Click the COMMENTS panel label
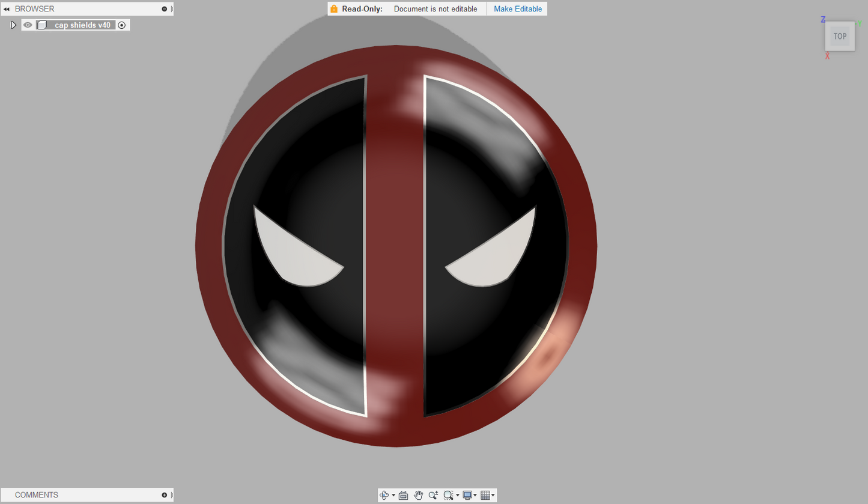The image size is (868, 504). (37, 495)
